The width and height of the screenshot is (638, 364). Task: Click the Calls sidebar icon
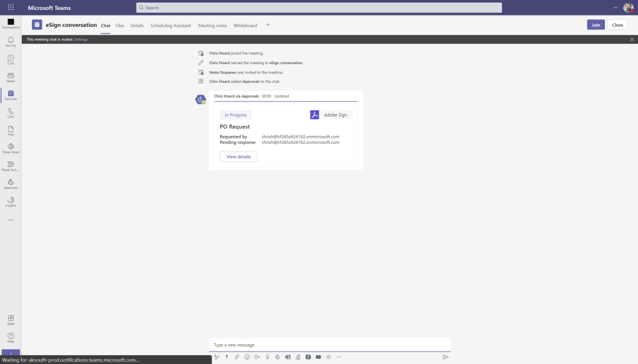(x=11, y=113)
